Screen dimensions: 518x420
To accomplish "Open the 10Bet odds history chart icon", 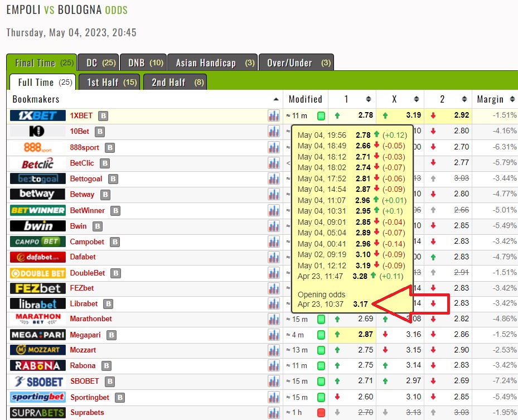I will (x=274, y=132).
